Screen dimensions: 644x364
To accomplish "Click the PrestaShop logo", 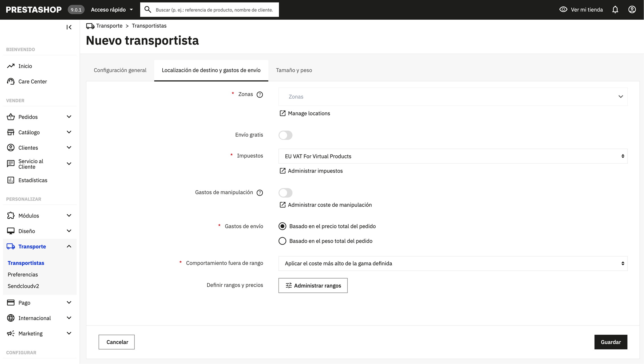I will pos(34,10).
